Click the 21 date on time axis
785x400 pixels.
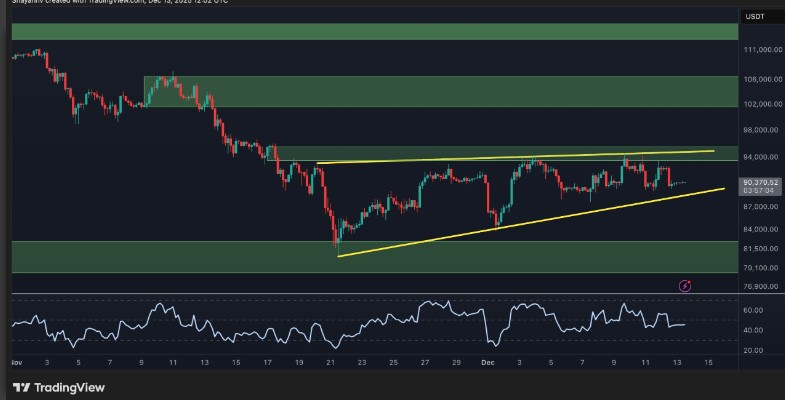(331, 360)
